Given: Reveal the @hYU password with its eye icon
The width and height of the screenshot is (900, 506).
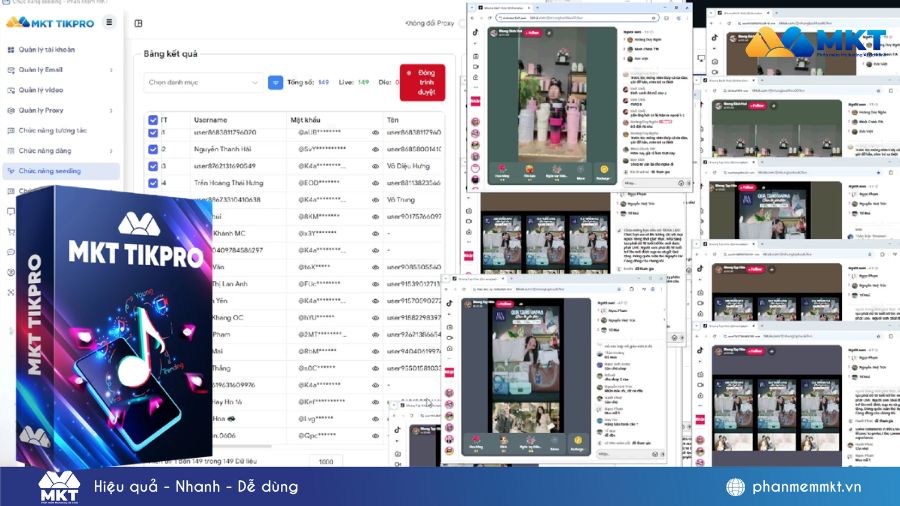Looking at the screenshot, I should pos(375,318).
